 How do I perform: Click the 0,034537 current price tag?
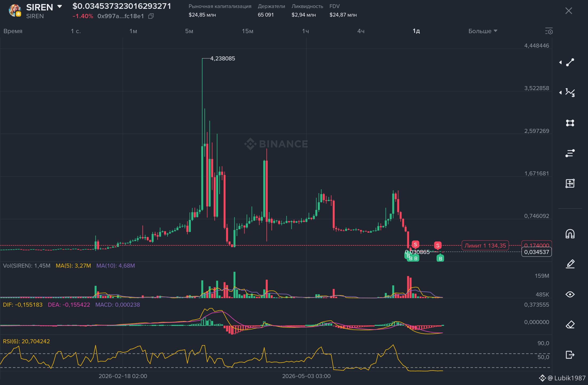536,252
